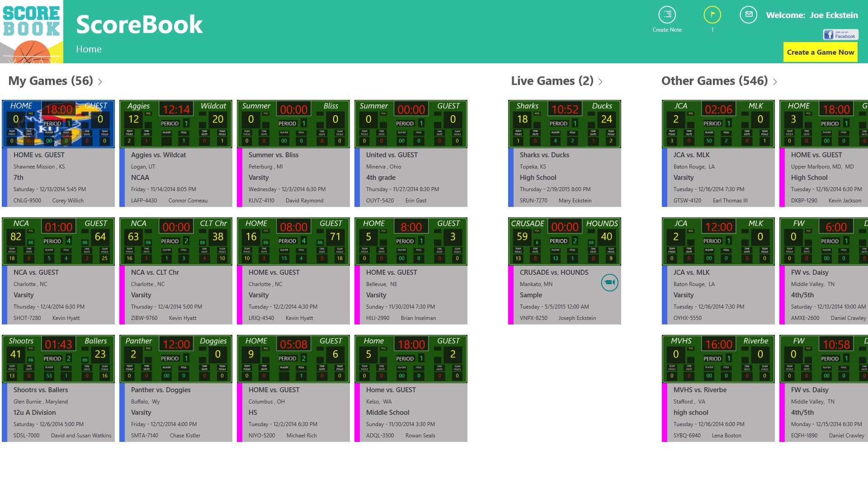Open the yellow flag notifications icon
Image resolution: width=868 pixels, height=488 pixels.
pyautogui.click(x=712, y=15)
